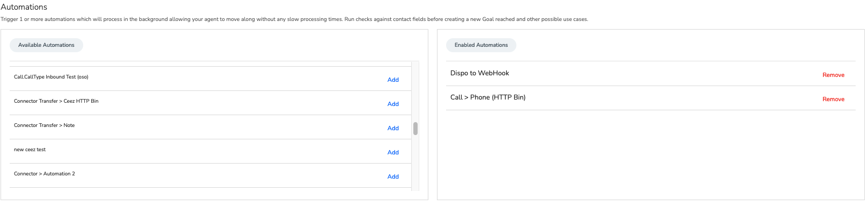Screen dimensions: 868x205
Task: Click the Automations section heading
Action: tap(24, 7)
